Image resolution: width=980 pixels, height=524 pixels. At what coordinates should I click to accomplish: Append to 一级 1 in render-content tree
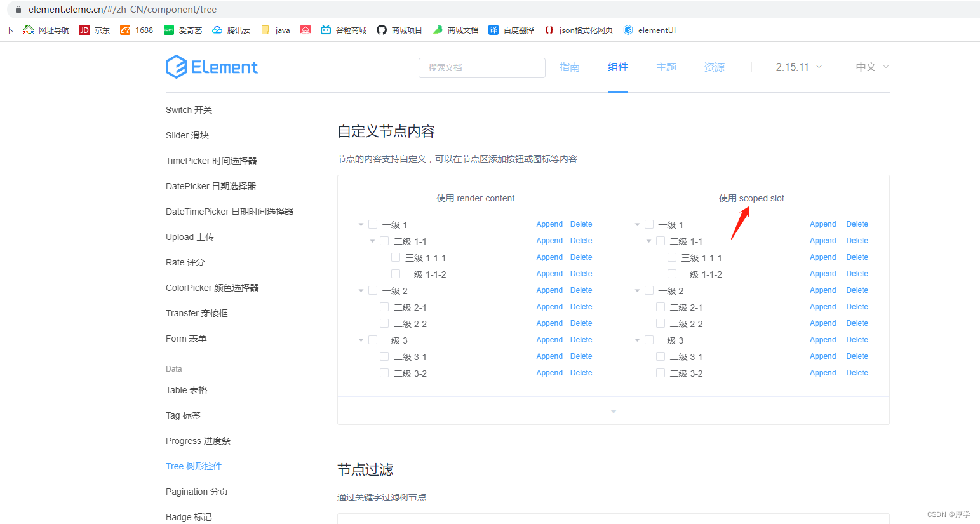point(549,224)
